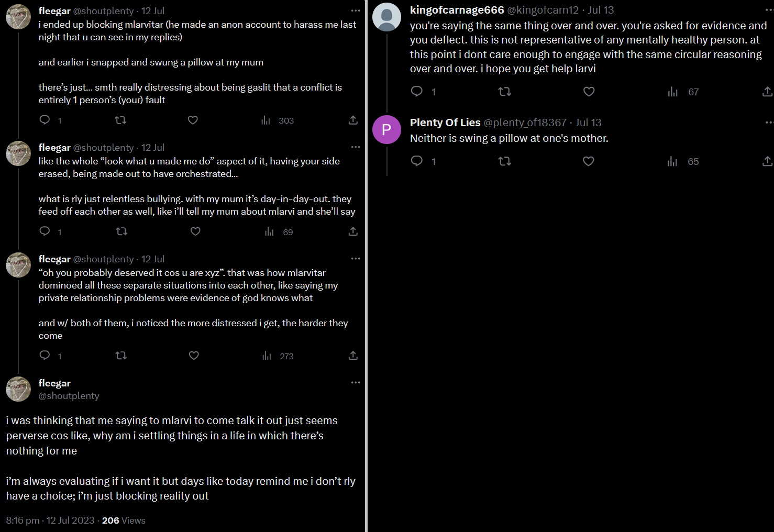774x532 pixels.
Task: View analytics for the 67-view reply
Action: (x=673, y=92)
